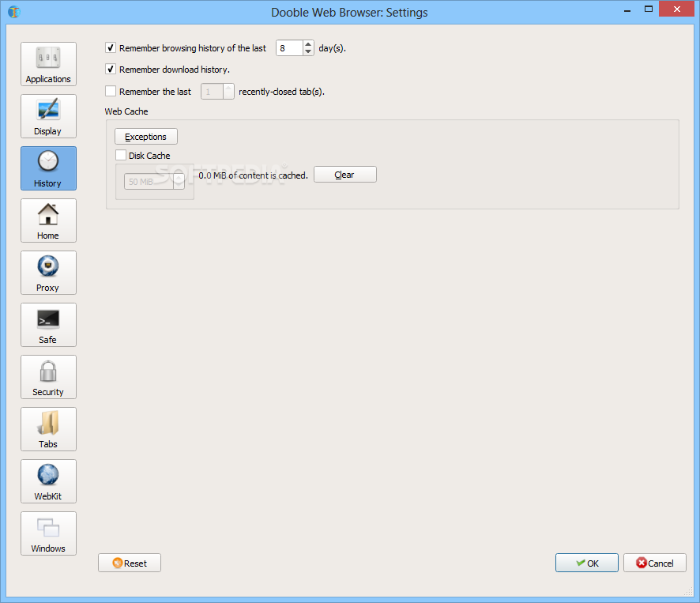Open the Safe terminal-icon panel
The width and height of the screenshot is (700, 603).
coord(48,325)
